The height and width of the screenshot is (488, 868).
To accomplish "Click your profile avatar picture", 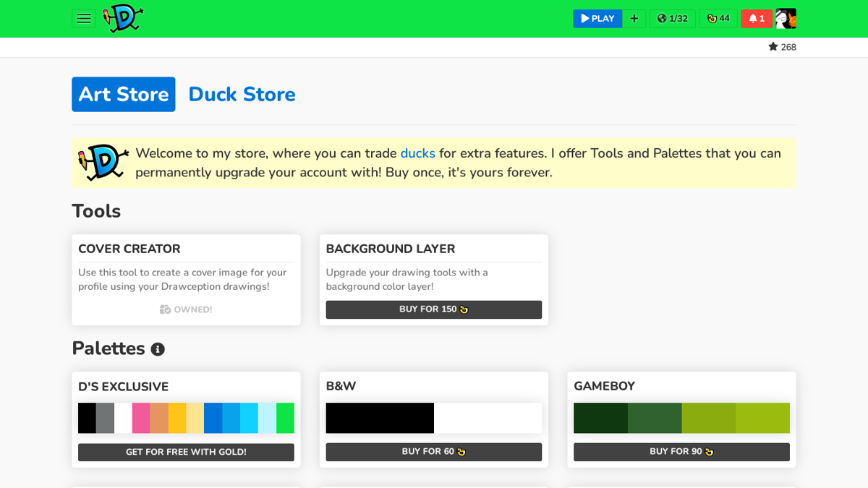I will click(786, 18).
